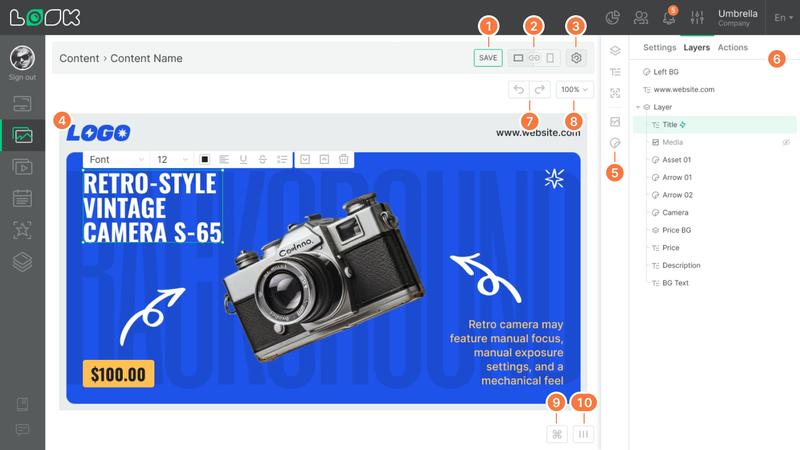
Task: Toggle underline formatting
Action: [243, 160]
